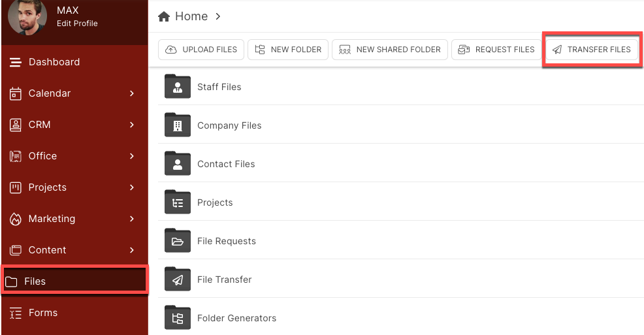Open the File Transfer paper-plane folder icon
Screen dimensions: 644x335
tap(178, 279)
